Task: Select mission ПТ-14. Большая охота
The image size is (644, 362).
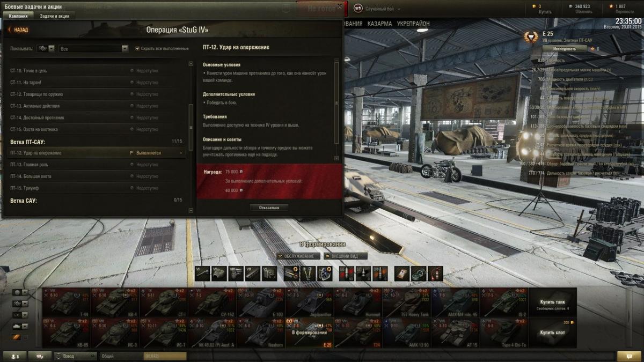Action: [x=97, y=176]
